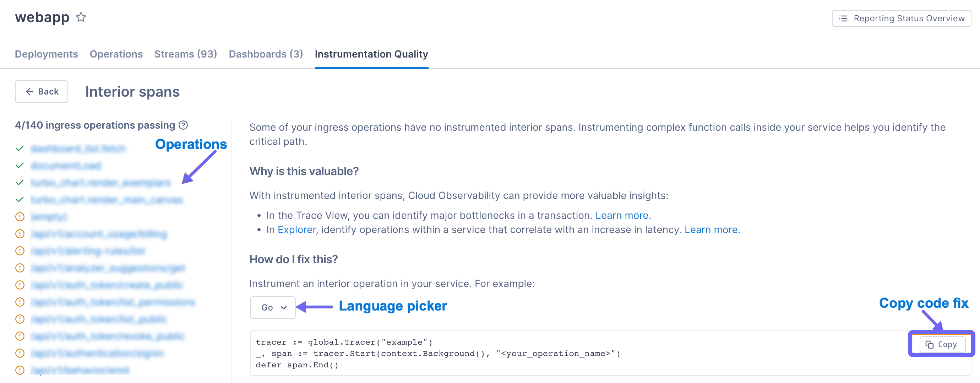
Task: Click the green checkmark beside dashboard_list.fetch
Action: tap(20, 149)
